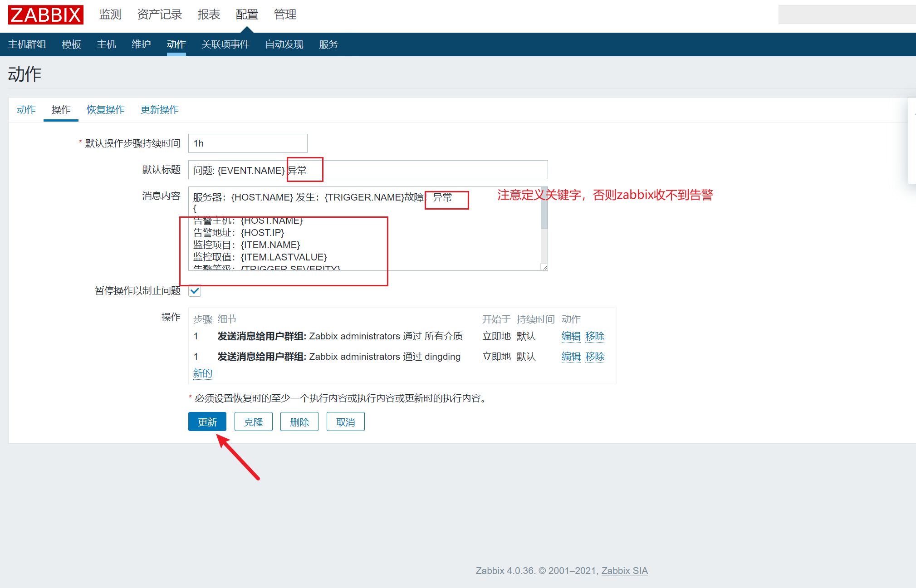Click the search box at top right

[x=847, y=15]
